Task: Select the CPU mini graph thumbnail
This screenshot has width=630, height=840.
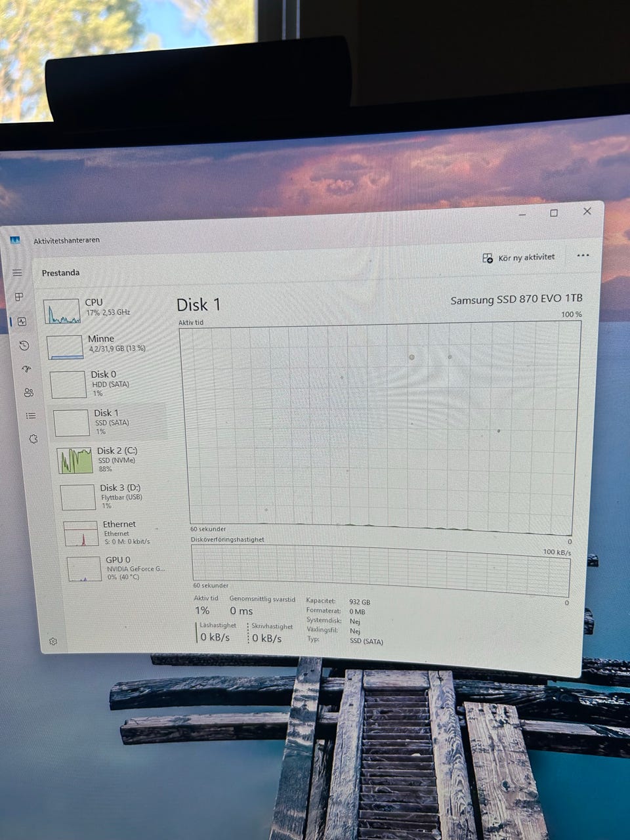Action: (62, 312)
